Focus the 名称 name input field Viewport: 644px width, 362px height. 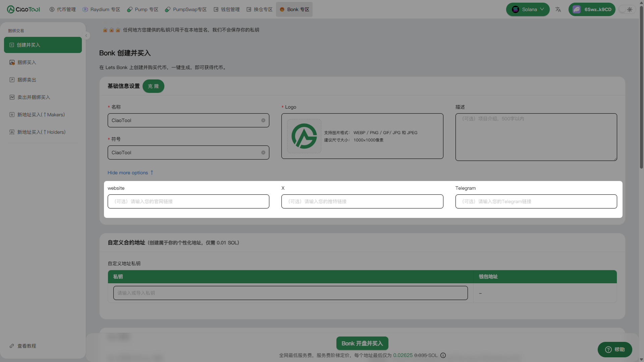pos(188,120)
